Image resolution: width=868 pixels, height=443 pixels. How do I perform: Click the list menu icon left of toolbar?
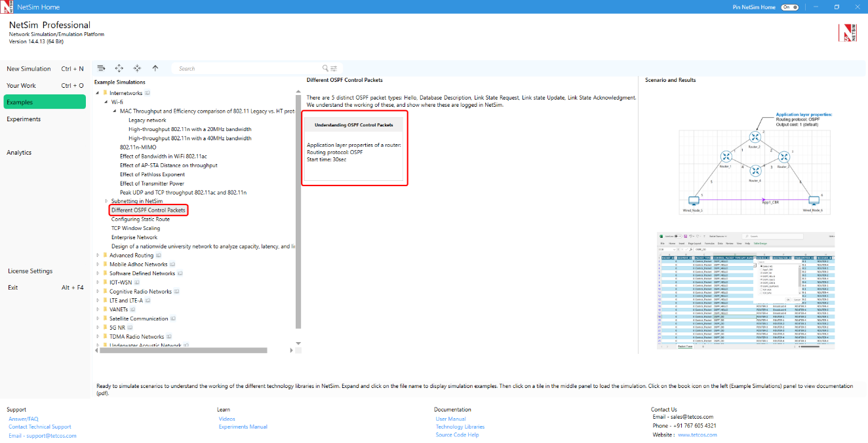(101, 68)
